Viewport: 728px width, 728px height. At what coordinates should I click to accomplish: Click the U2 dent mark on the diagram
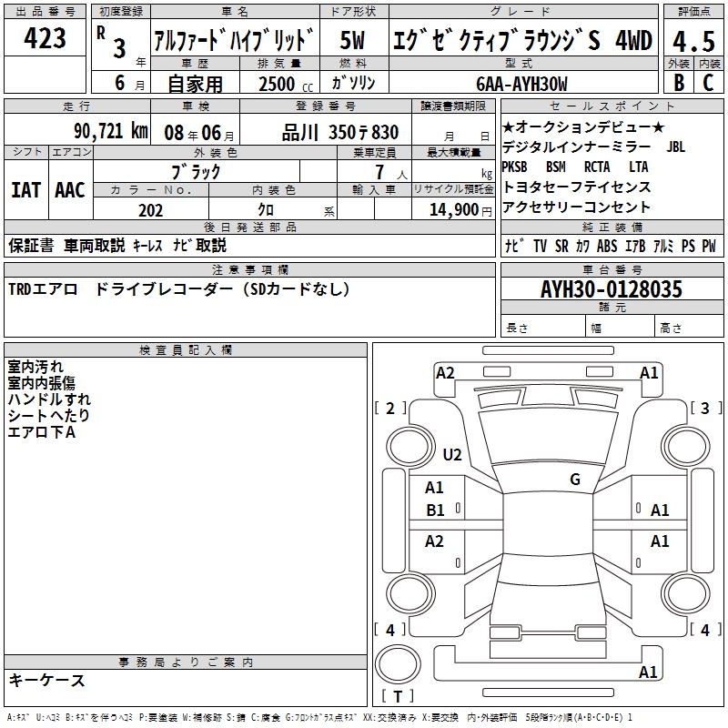coord(452,455)
